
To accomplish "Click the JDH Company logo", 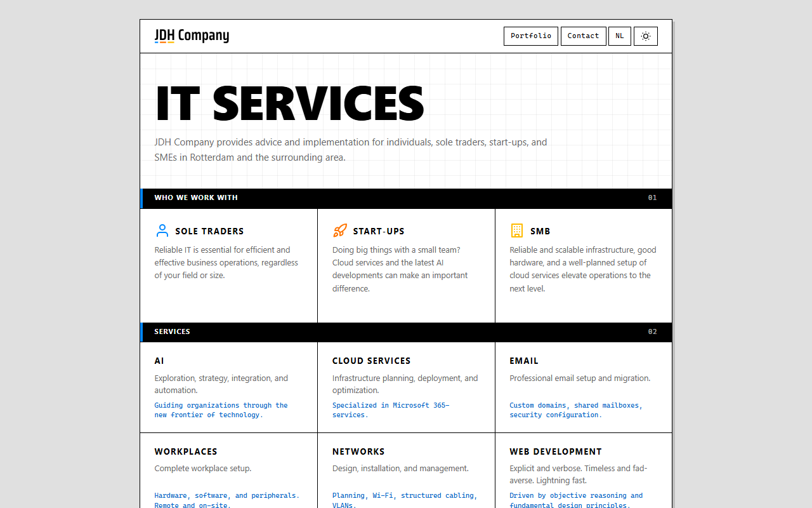I will pyautogui.click(x=192, y=36).
